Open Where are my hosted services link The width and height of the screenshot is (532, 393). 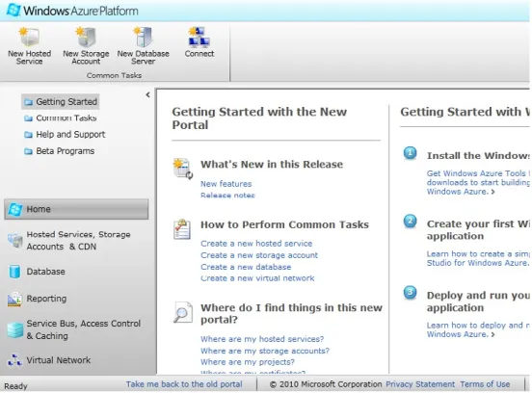(262, 339)
